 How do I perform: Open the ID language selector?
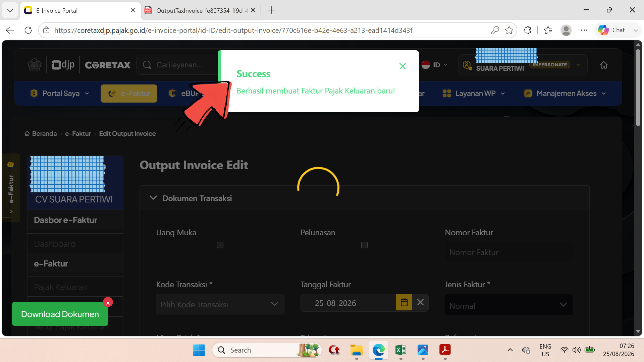pos(435,65)
